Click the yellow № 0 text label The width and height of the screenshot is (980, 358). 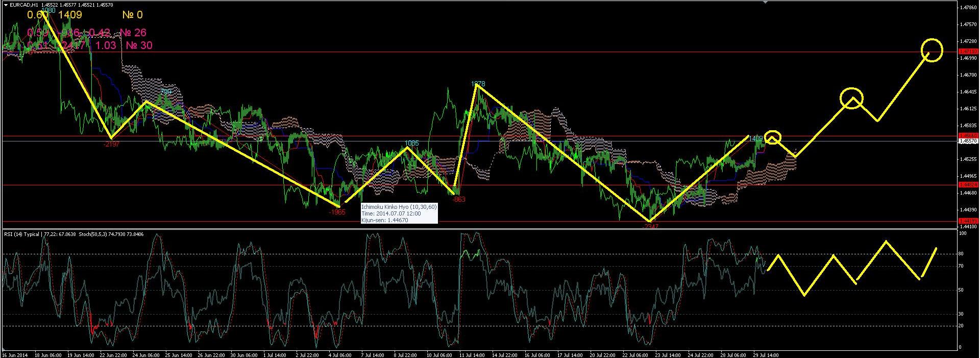[x=132, y=15]
